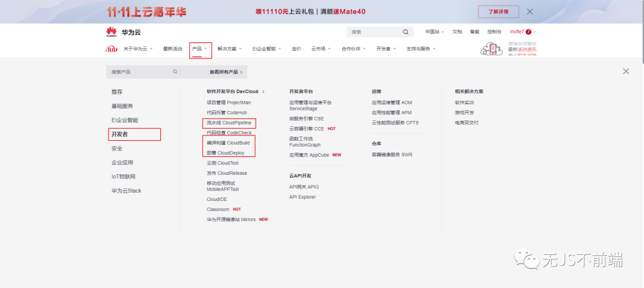The width and height of the screenshot is (644, 288).
Task: Open the Classroom link
Action: tap(218, 209)
